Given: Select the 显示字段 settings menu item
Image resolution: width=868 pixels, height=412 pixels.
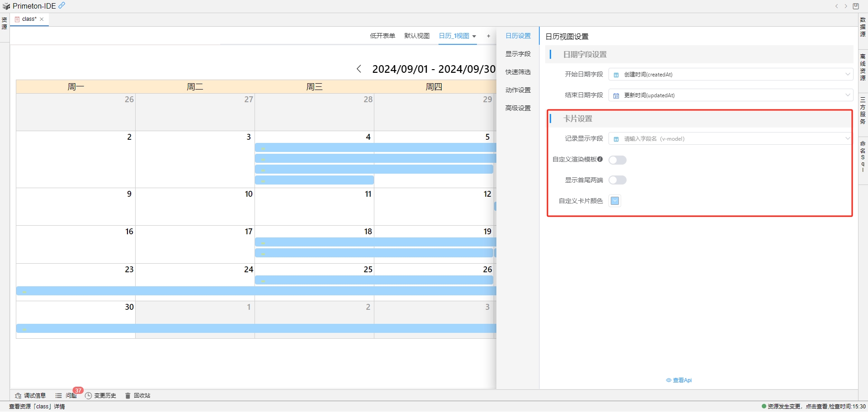Looking at the screenshot, I should pyautogui.click(x=518, y=53).
